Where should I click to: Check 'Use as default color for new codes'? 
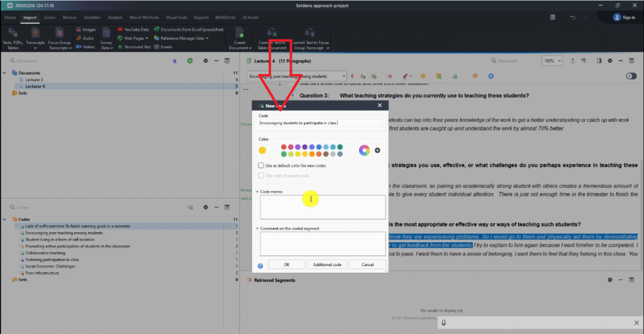tap(262, 165)
